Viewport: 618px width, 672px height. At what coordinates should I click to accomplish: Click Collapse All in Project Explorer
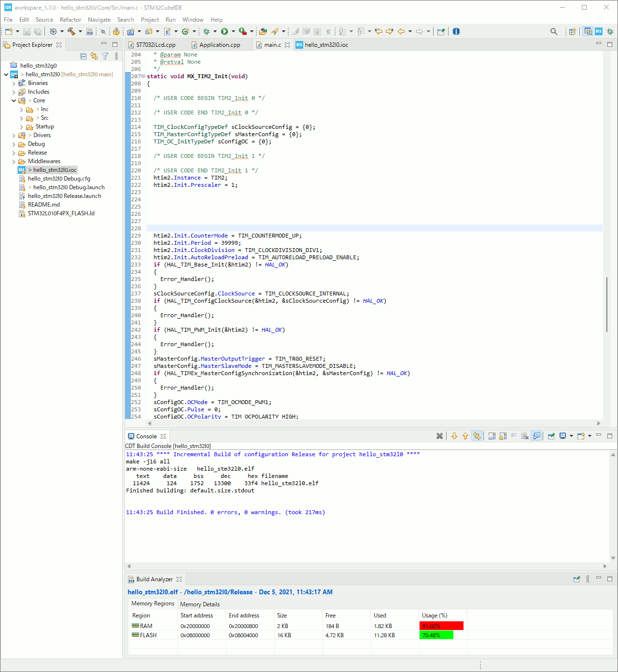(83, 56)
